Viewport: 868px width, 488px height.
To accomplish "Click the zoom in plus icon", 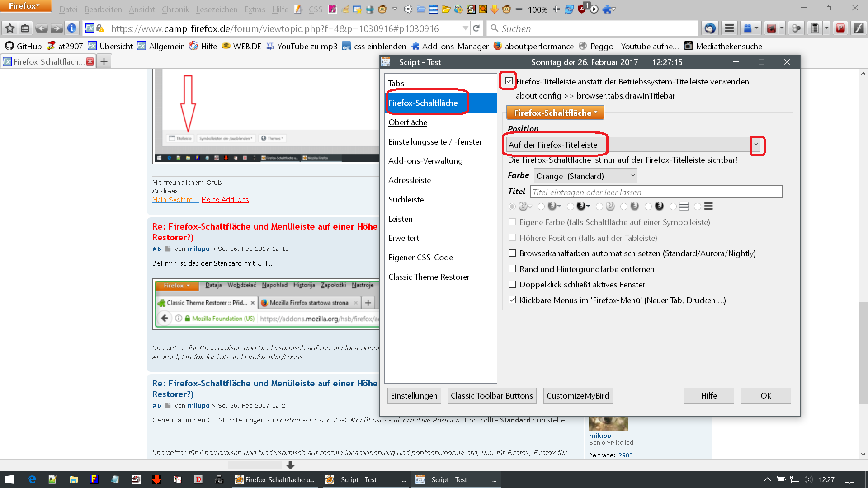I will [x=557, y=9].
